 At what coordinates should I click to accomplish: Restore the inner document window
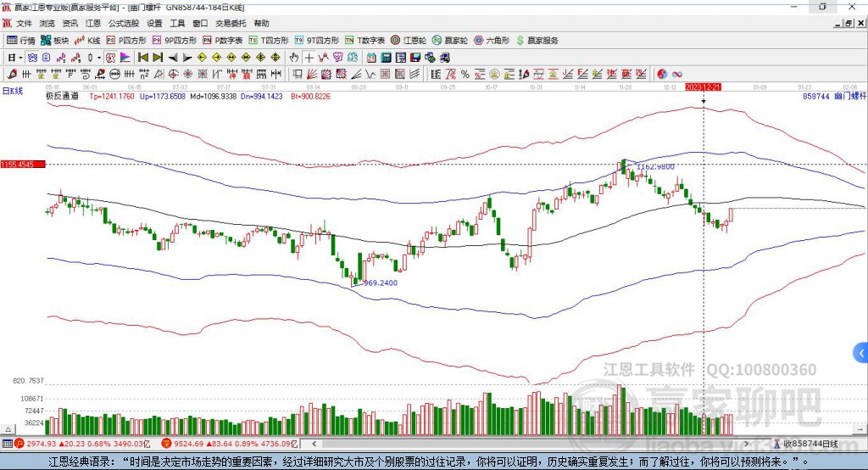click(849, 23)
